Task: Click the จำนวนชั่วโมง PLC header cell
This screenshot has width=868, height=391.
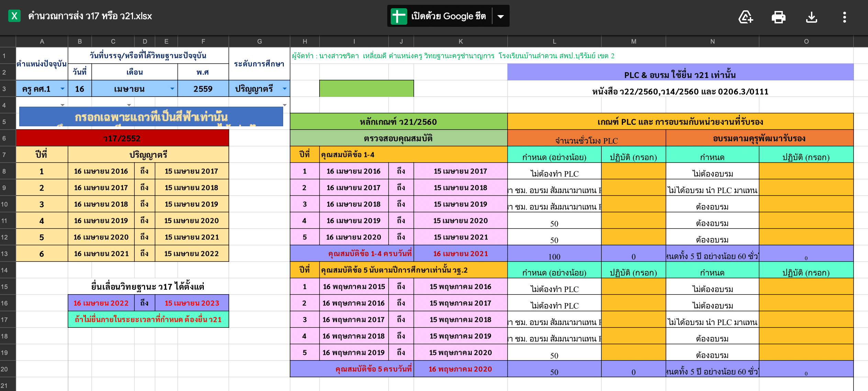Action: click(x=587, y=138)
